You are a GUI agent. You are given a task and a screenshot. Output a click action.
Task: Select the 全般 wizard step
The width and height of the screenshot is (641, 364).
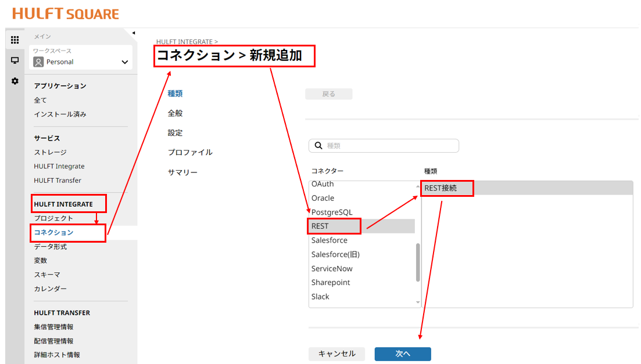[x=175, y=113]
